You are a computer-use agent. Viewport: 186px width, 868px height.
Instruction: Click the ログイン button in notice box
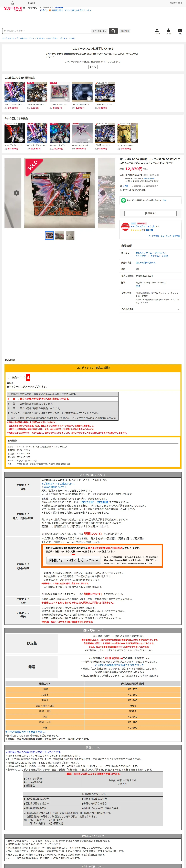93,67
